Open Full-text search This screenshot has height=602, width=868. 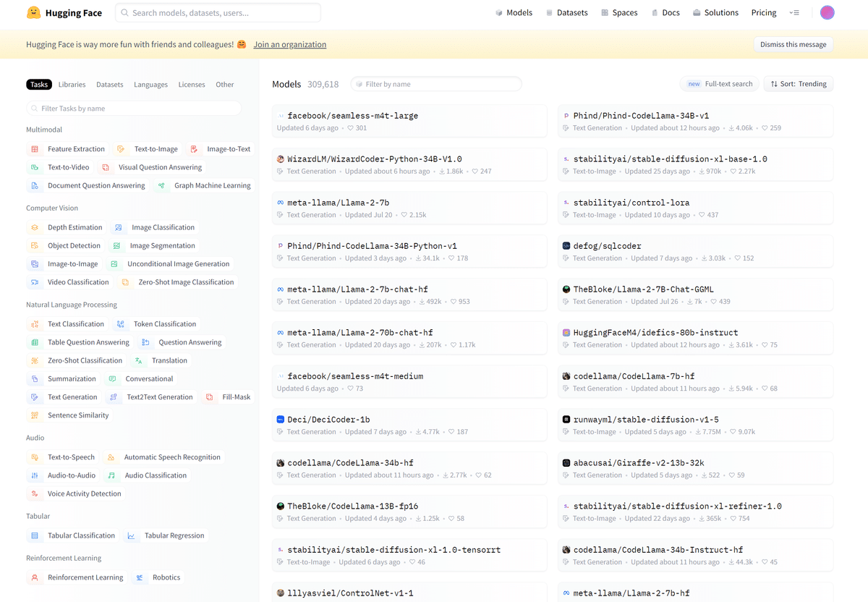[x=720, y=84]
